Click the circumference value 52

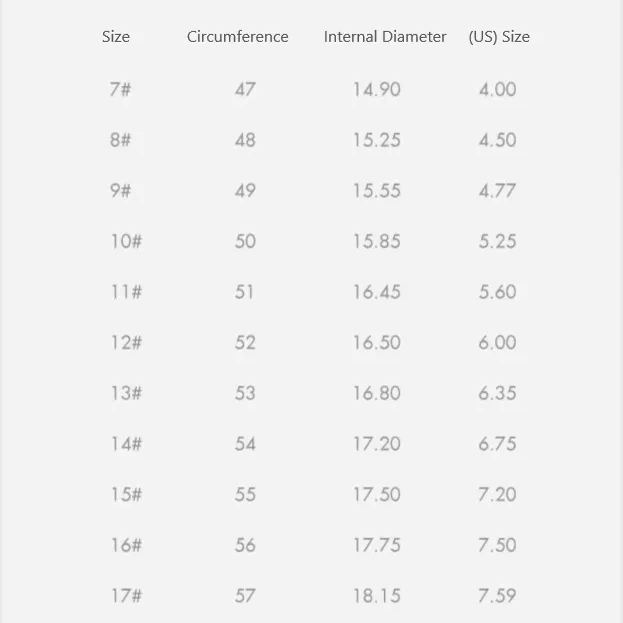point(245,342)
